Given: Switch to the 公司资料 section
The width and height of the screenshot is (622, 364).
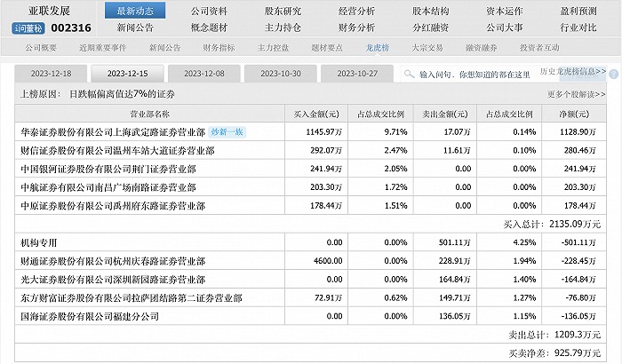Looking at the screenshot, I should (x=209, y=11).
